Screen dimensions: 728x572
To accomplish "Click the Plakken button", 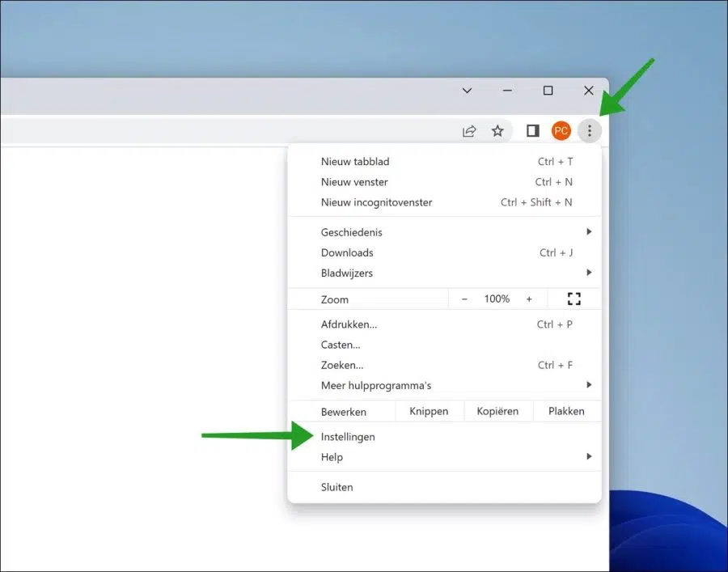I will point(566,411).
